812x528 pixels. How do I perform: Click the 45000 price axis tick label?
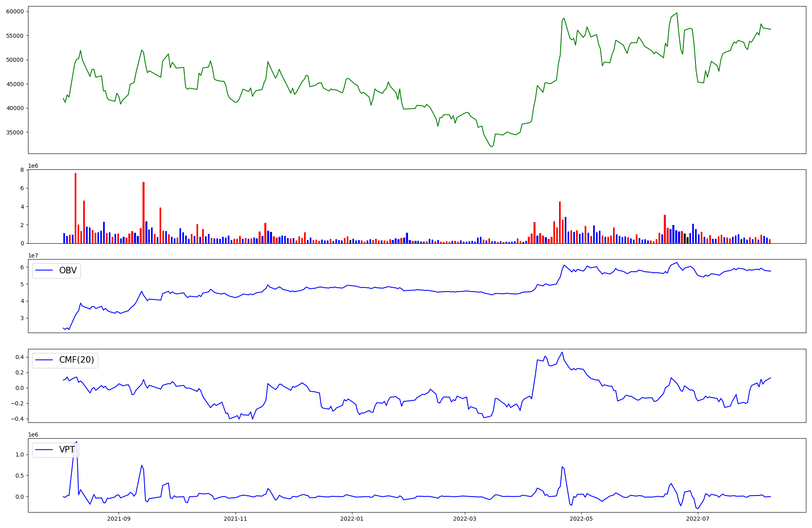click(x=15, y=84)
